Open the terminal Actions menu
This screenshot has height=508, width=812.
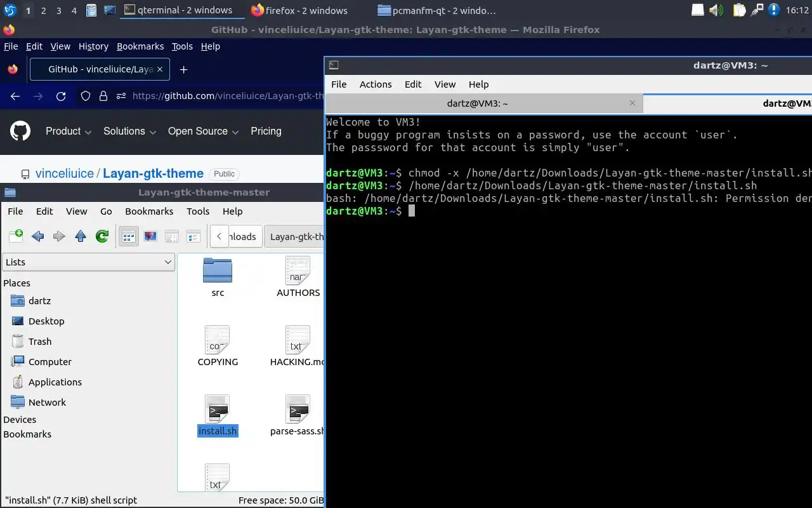(x=376, y=84)
